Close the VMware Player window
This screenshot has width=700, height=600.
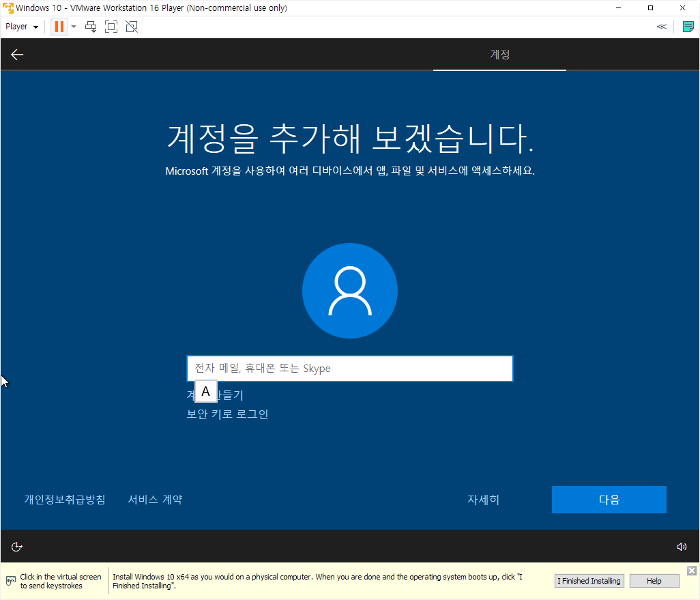(682, 8)
